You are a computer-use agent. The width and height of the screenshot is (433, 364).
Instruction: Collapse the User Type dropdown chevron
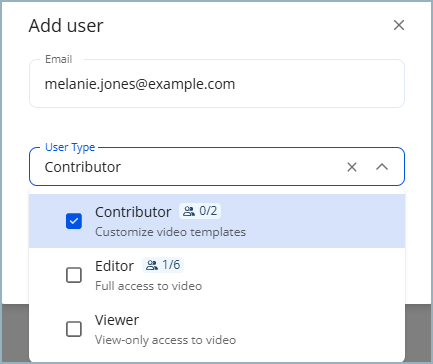click(x=382, y=167)
